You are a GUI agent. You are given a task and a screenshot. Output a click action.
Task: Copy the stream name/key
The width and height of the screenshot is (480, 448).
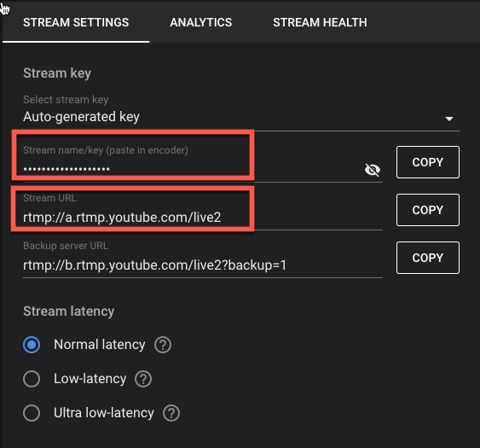(x=428, y=162)
